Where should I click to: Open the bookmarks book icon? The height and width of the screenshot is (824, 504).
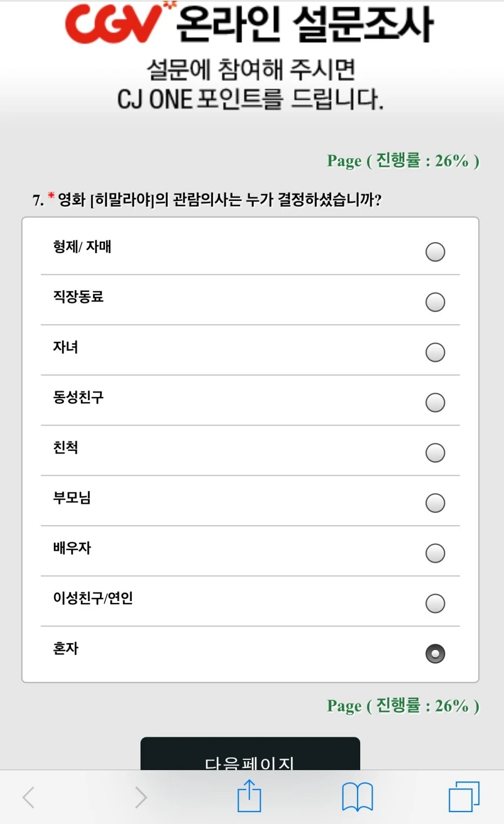click(358, 797)
